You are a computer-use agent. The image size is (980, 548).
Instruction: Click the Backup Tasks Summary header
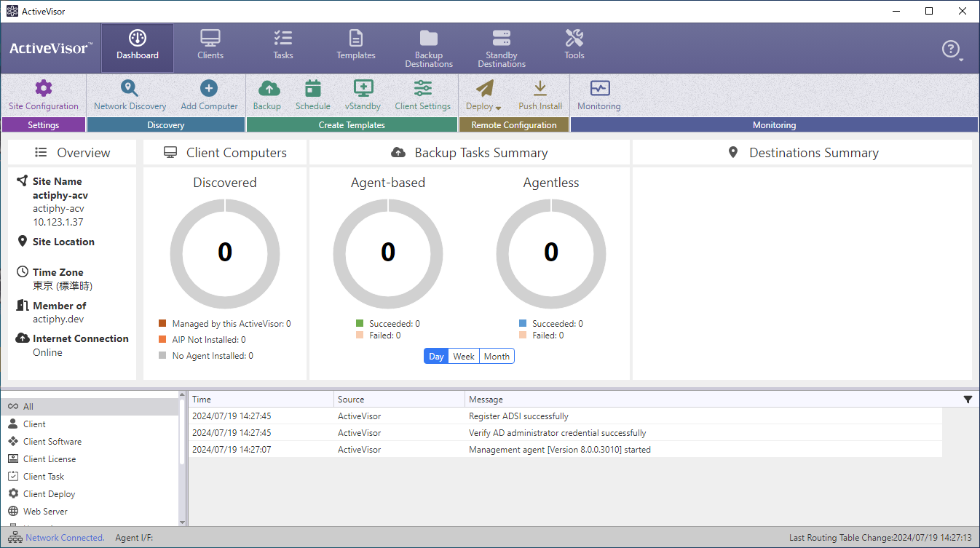point(470,153)
